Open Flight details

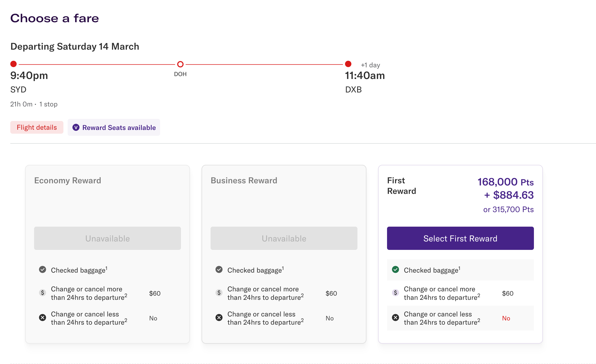pos(37,128)
